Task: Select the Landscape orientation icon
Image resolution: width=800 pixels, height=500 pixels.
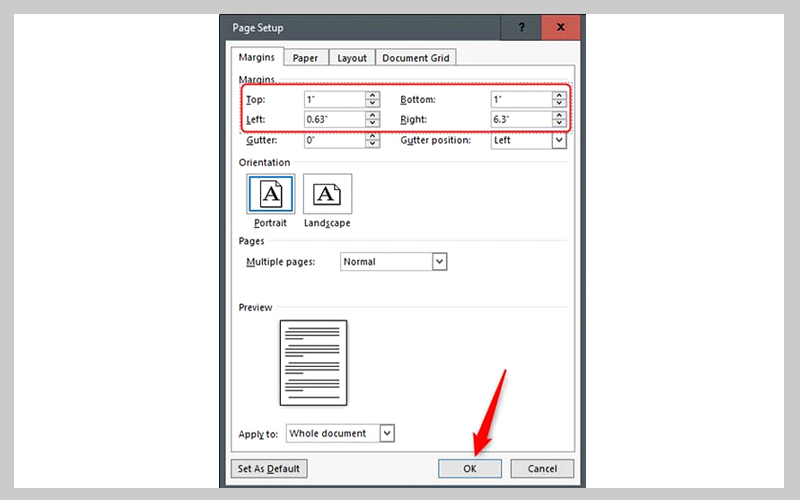Action: click(x=328, y=194)
